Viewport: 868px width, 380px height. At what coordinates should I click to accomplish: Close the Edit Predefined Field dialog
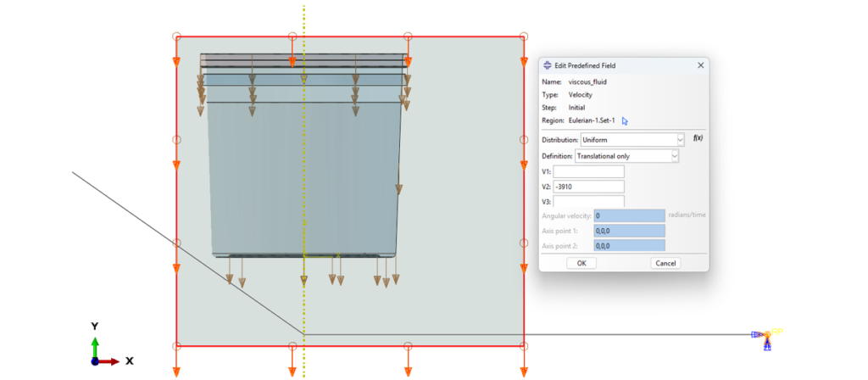(700, 65)
